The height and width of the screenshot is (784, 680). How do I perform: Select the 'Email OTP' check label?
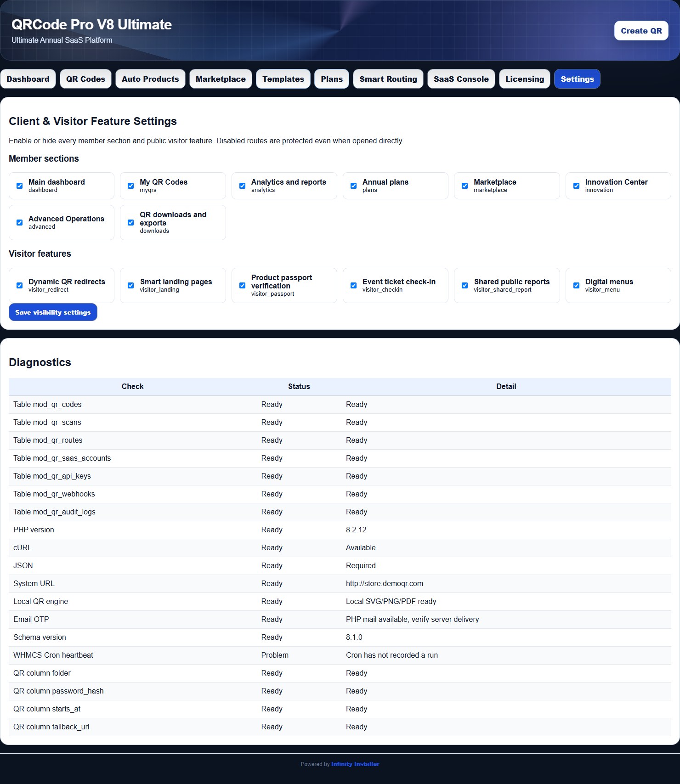coord(31,619)
